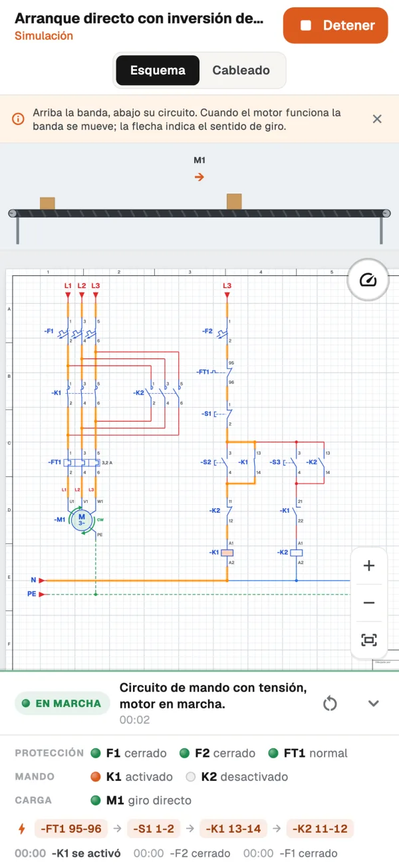This screenshot has height=868, width=399.
Task: Fit the schematic to screen icon
Action: pyautogui.click(x=369, y=640)
